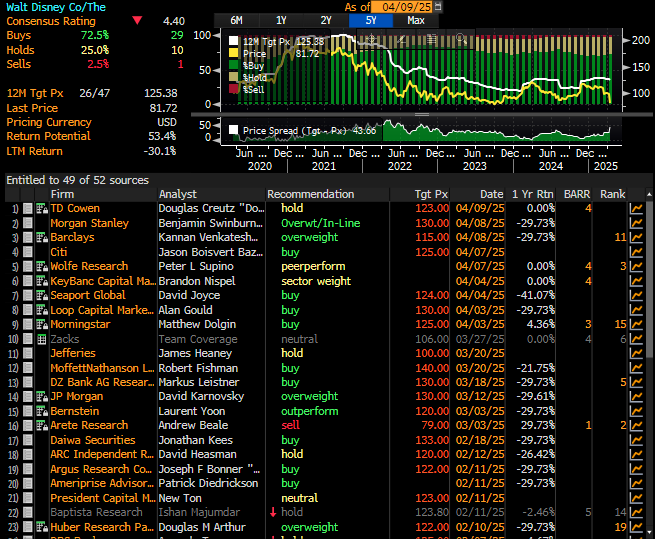The width and height of the screenshot is (655, 539).
Task: Open the locked model icon for Huber Research
Action: click(42, 527)
